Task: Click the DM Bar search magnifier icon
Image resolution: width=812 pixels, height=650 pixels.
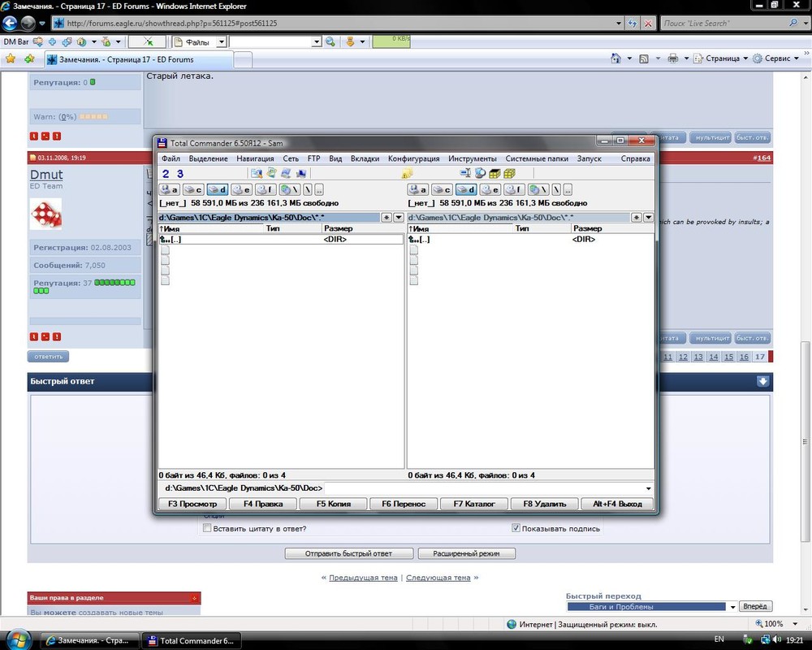Action: [330, 42]
